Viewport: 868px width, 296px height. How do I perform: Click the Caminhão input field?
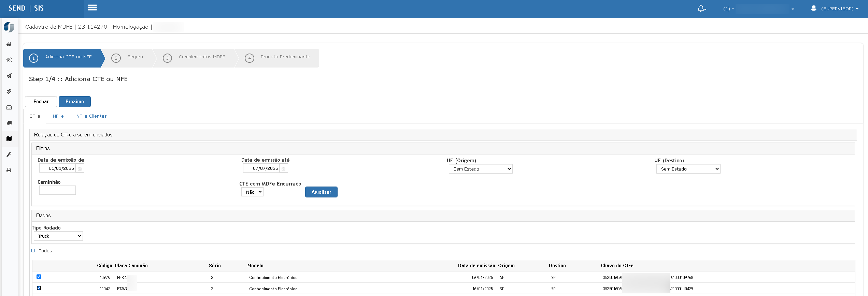click(57, 190)
